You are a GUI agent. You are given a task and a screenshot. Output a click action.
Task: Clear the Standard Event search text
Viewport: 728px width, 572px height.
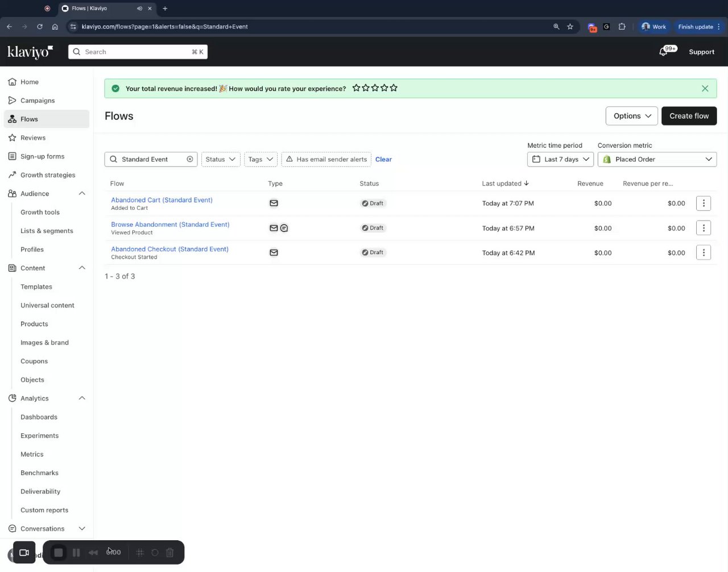190,159
